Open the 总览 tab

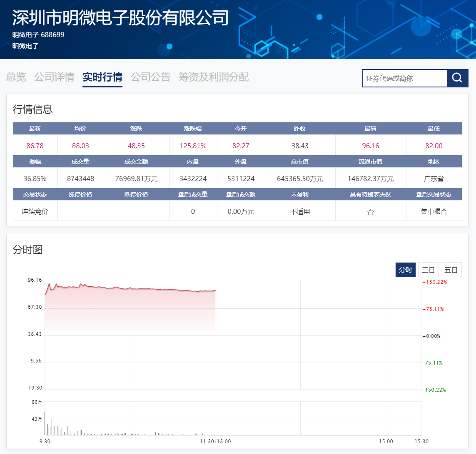pyautogui.click(x=16, y=77)
